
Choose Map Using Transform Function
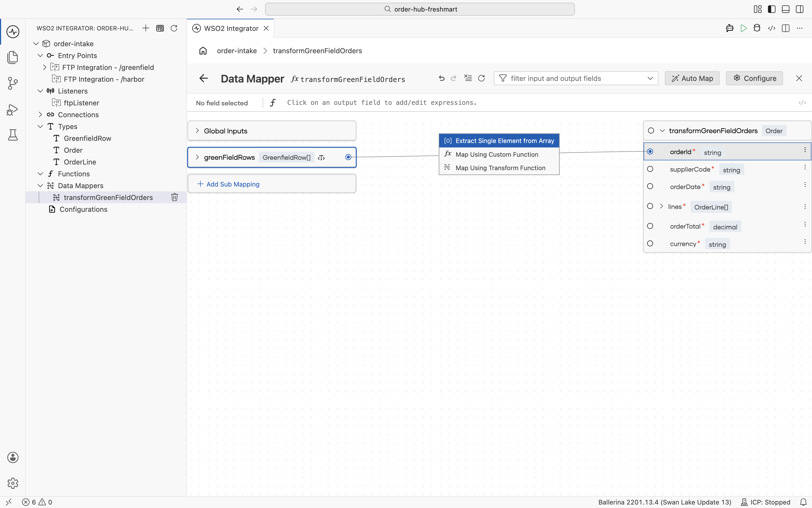coord(499,168)
